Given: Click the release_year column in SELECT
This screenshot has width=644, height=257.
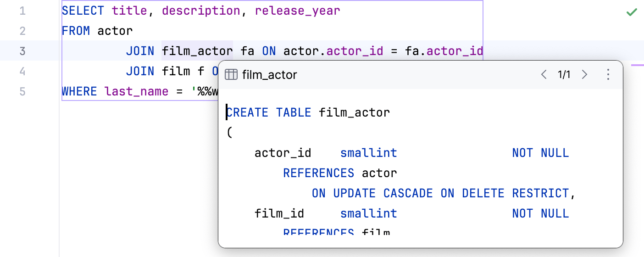Looking at the screenshot, I should pyautogui.click(x=297, y=11).
